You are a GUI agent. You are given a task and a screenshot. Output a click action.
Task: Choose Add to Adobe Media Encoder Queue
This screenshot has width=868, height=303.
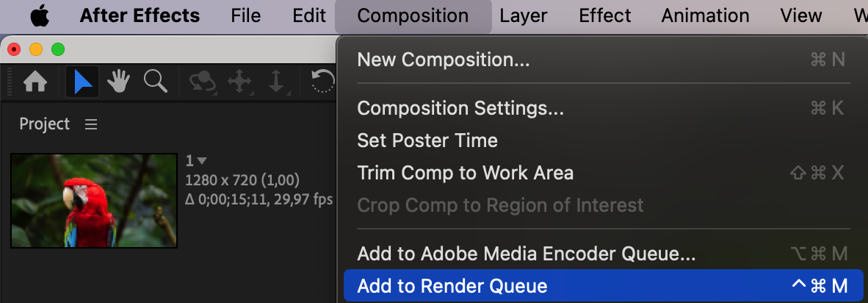(526, 254)
